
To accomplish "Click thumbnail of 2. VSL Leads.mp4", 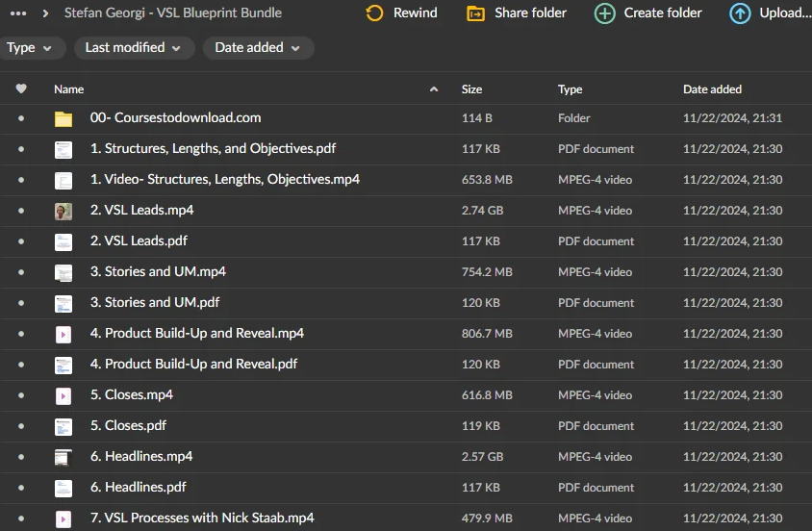I will pyautogui.click(x=63, y=212).
